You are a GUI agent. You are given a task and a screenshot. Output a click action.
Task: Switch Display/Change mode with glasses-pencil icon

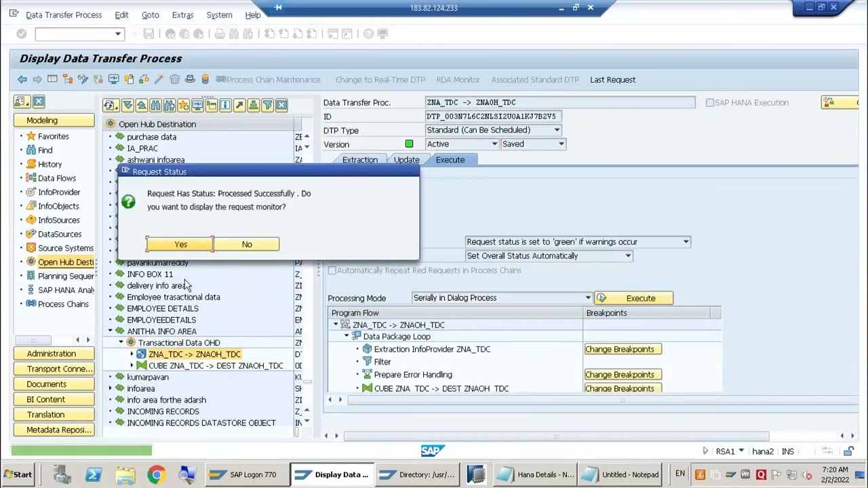point(83,80)
